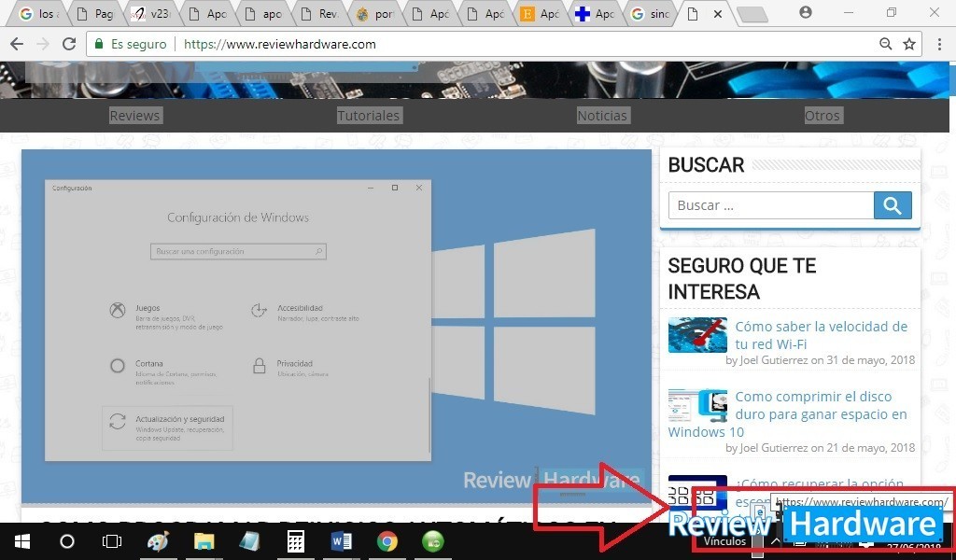
Task: Open the Otros menu item
Action: (x=822, y=115)
